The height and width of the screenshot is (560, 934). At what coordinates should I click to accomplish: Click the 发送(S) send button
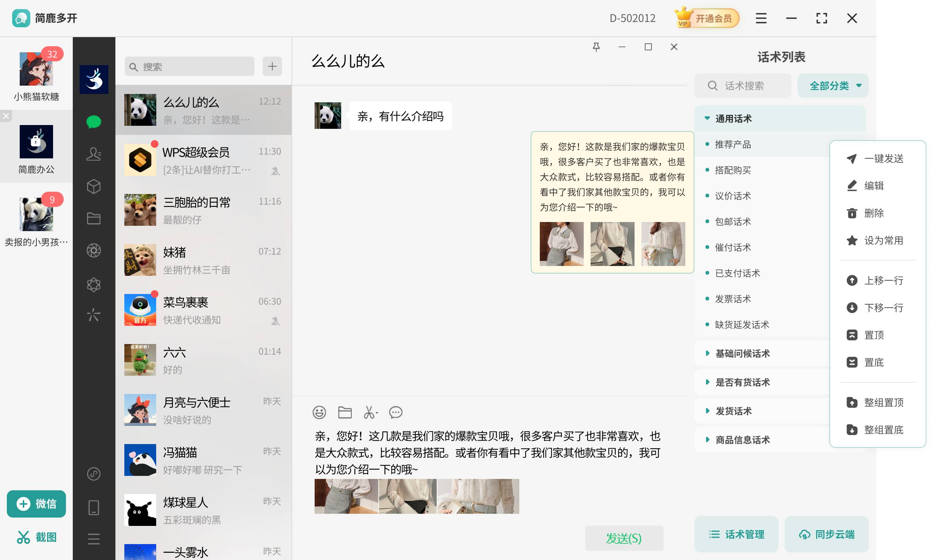coord(624,538)
